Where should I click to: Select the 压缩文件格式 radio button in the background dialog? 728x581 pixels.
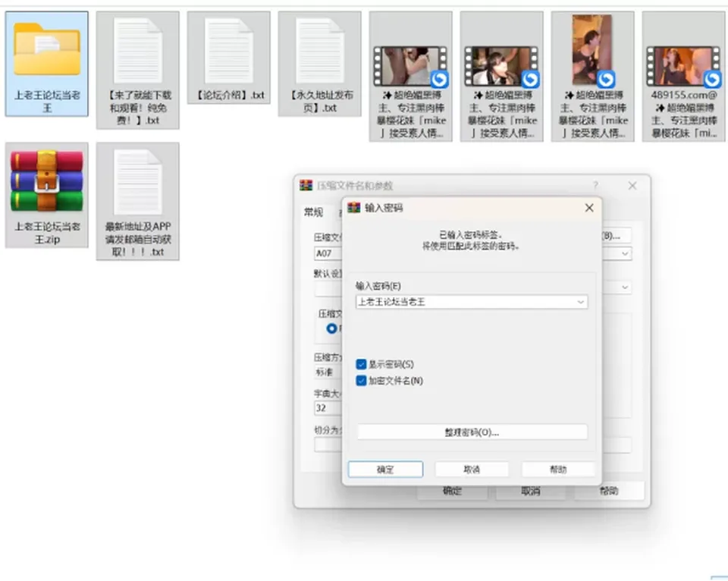[331, 328]
